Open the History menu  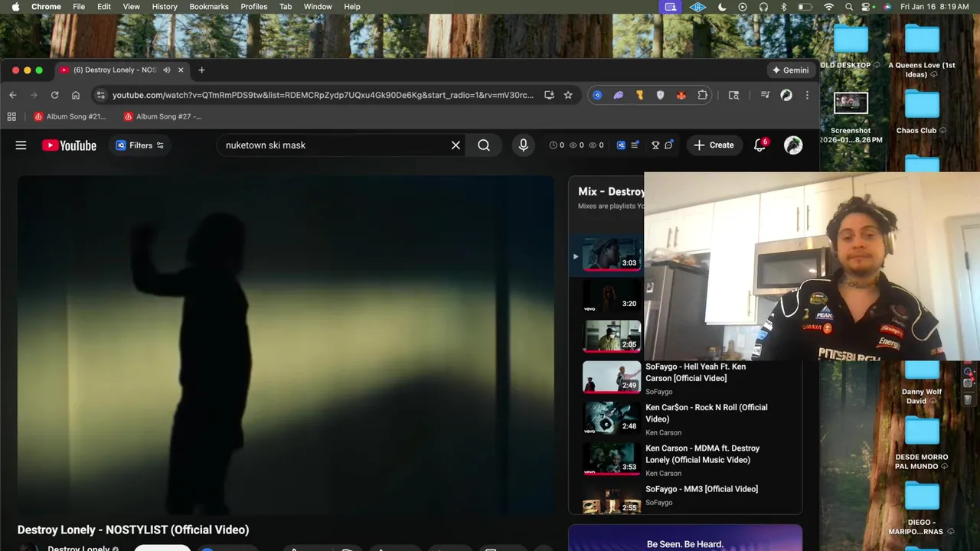(x=165, y=7)
